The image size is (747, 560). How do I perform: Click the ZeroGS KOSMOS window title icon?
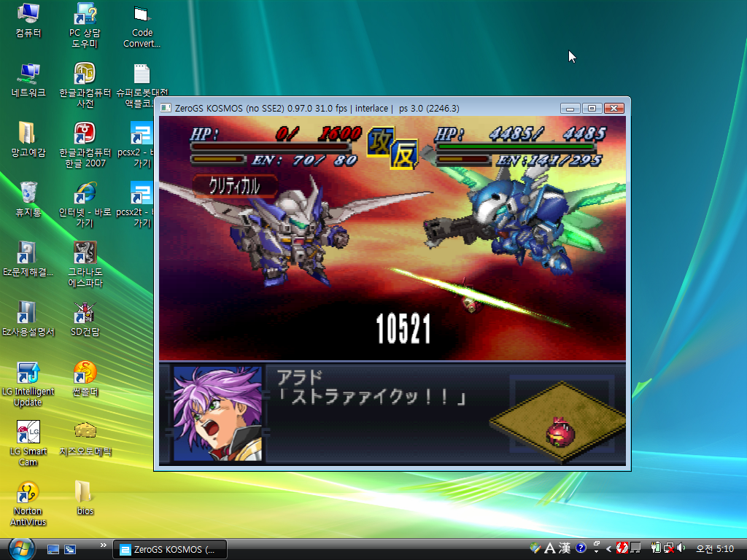[x=166, y=108]
